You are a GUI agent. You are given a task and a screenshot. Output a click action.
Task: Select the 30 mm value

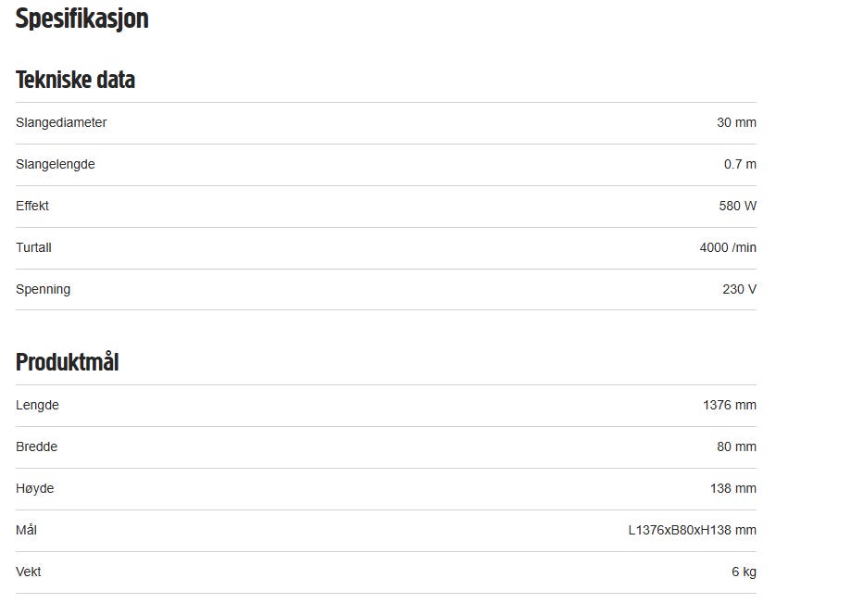tap(736, 123)
